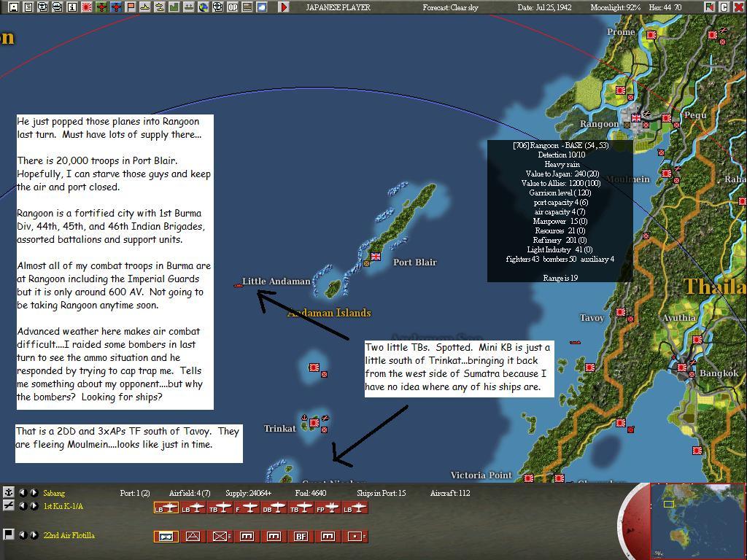Go to next base right arrow by Sabang
The height and width of the screenshot is (560, 747).
point(34,492)
